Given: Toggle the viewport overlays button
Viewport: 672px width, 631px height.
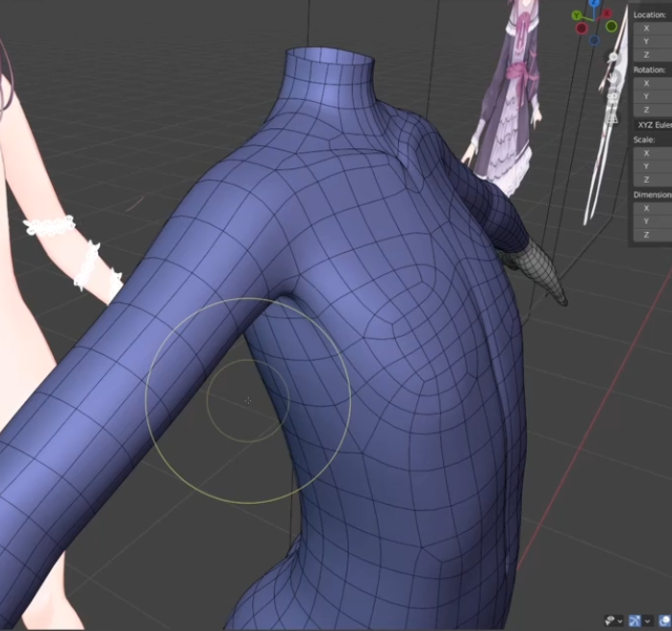Looking at the screenshot, I should pyautogui.click(x=664, y=620).
